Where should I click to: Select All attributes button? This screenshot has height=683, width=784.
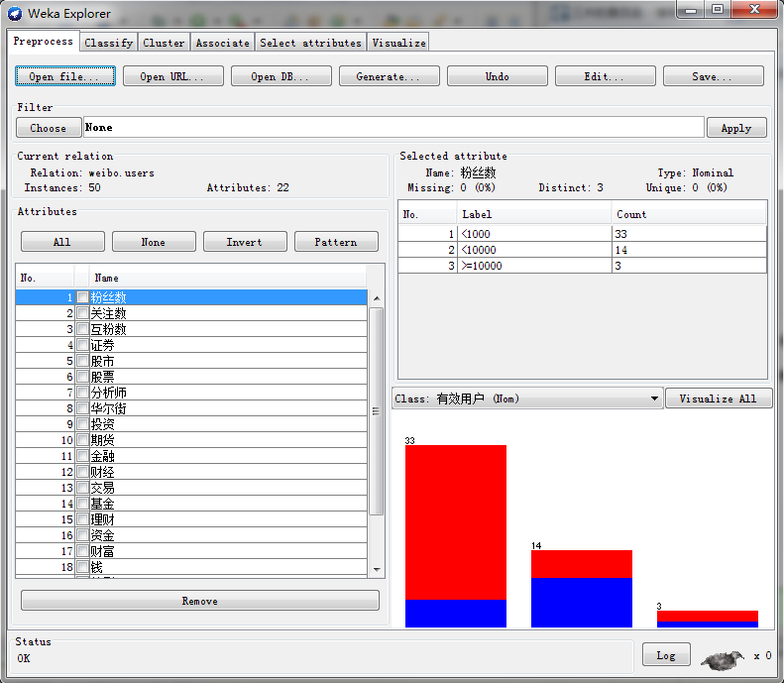pyautogui.click(x=62, y=242)
